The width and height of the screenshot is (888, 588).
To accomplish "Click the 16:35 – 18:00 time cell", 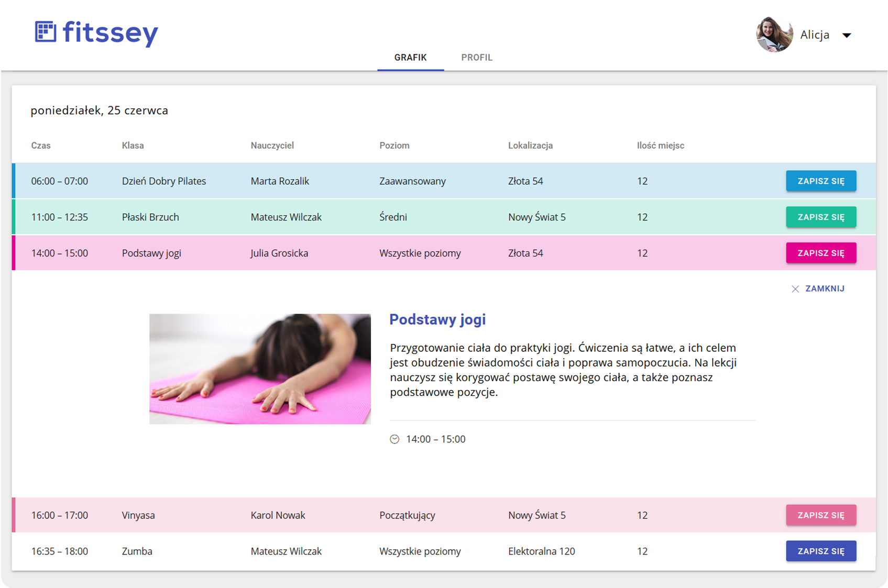I will point(59,551).
